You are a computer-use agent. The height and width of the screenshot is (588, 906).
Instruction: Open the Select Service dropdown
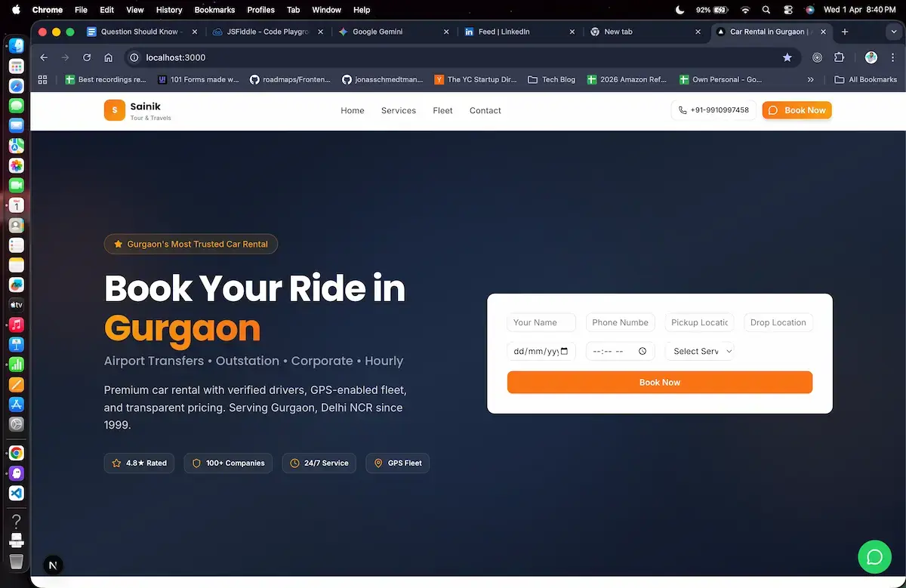(x=698, y=350)
